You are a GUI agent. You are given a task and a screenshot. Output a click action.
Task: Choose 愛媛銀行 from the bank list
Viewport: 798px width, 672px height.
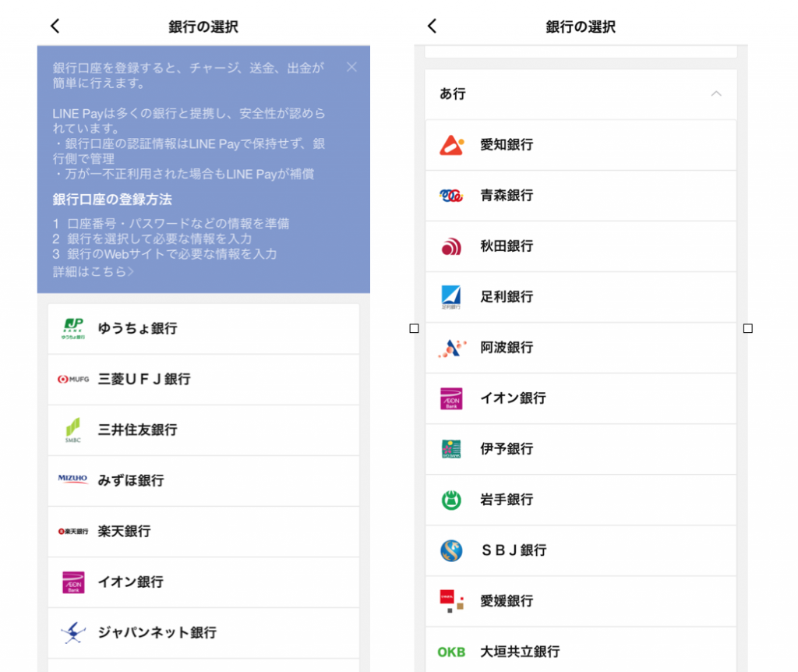click(581, 601)
